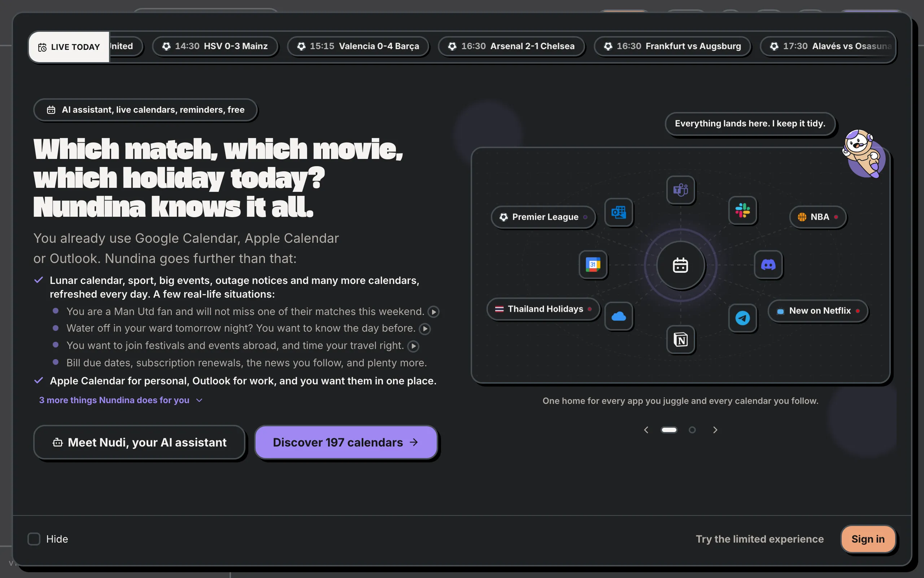Click the Telegram app icon
This screenshot has width=924, height=578.
coord(742,318)
